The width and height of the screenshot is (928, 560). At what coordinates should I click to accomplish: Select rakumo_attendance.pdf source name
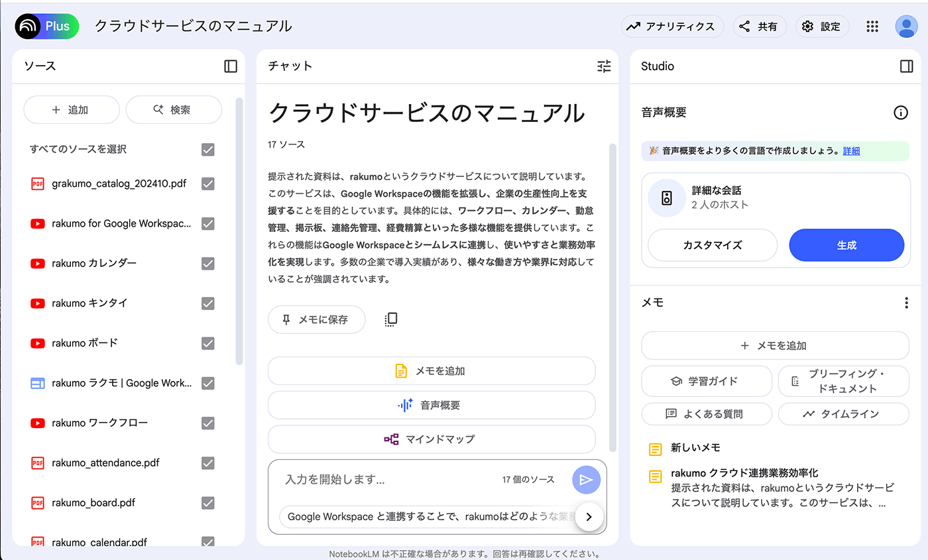click(105, 463)
